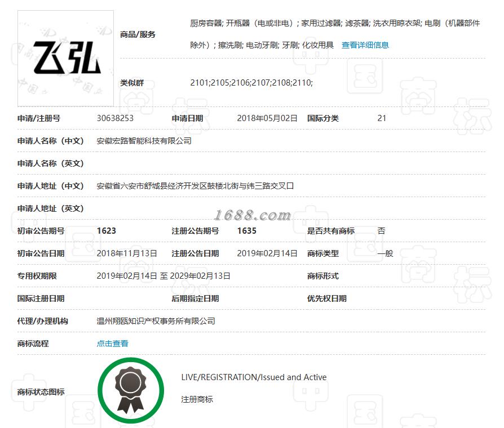Click preliminary announcement issue number 1623

click(x=107, y=231)
